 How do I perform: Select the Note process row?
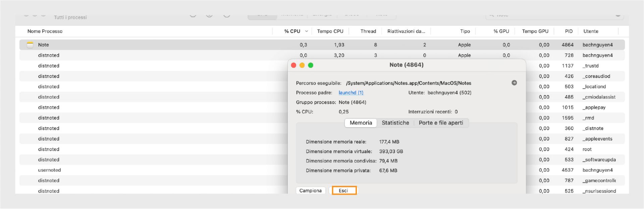(322, 45)
